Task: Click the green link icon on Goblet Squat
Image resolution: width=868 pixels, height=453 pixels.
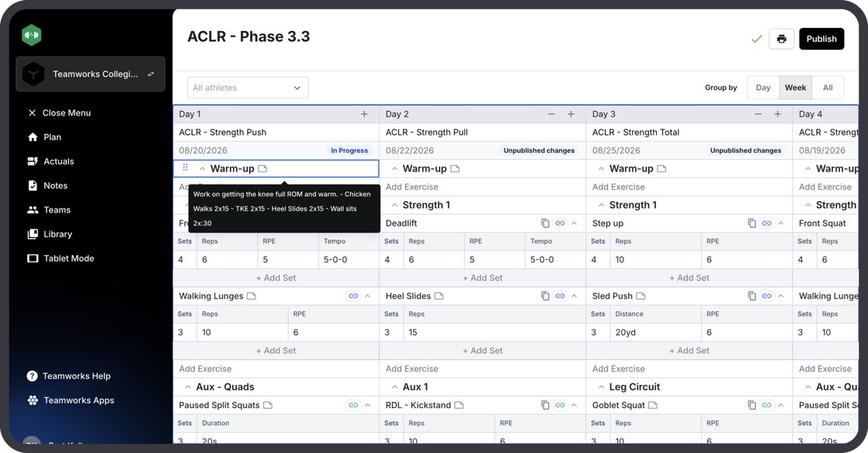Action: coord(767,405)
